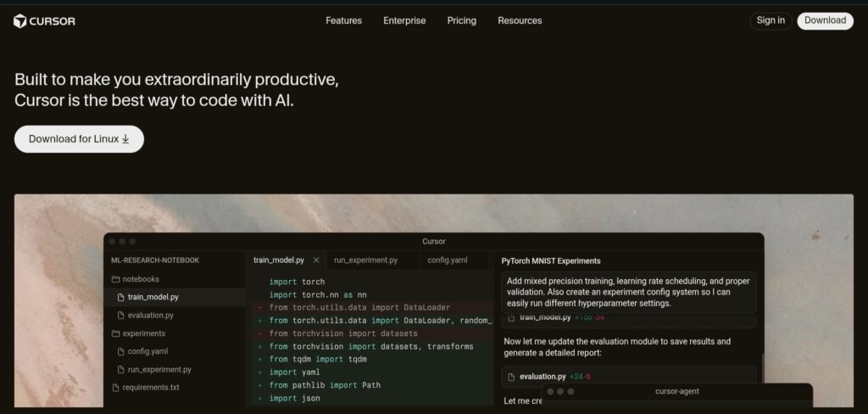The image size is (868, 414).
Task: Open the Enterprise page
Action: pos(404,20)
